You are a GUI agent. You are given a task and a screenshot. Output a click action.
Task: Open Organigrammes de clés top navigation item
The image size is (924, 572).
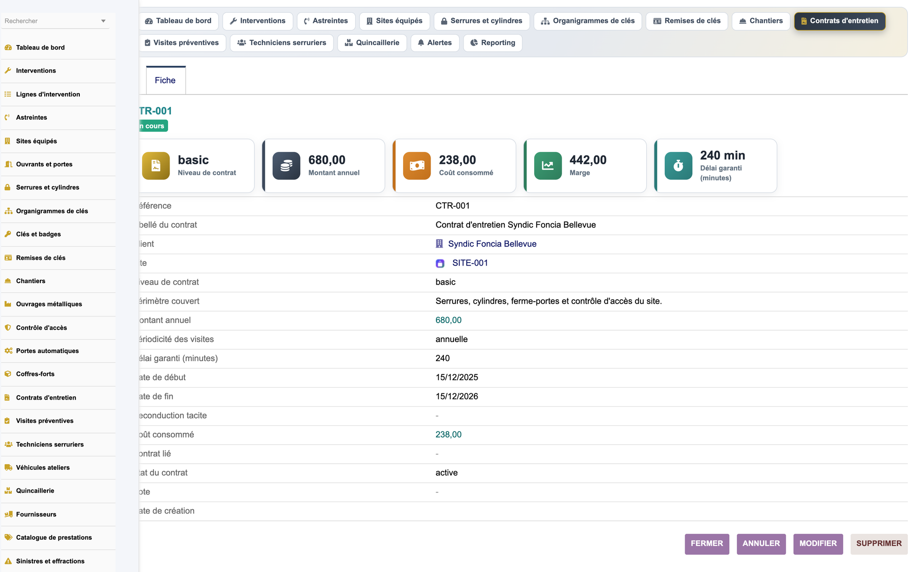(x=588, y=21)
